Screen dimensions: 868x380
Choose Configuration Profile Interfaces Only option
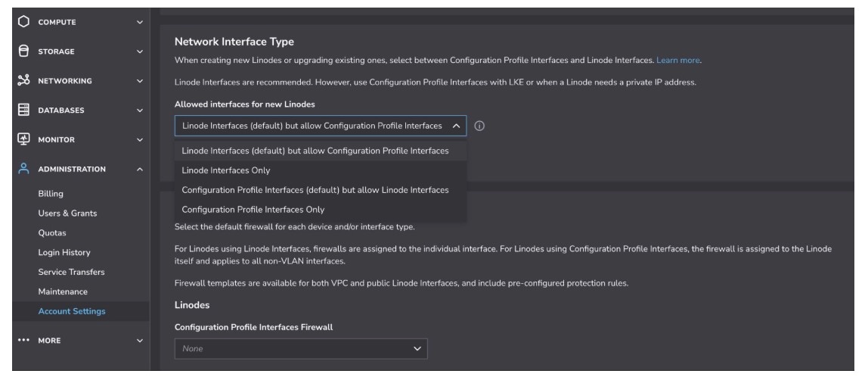[x=321, y=210]
